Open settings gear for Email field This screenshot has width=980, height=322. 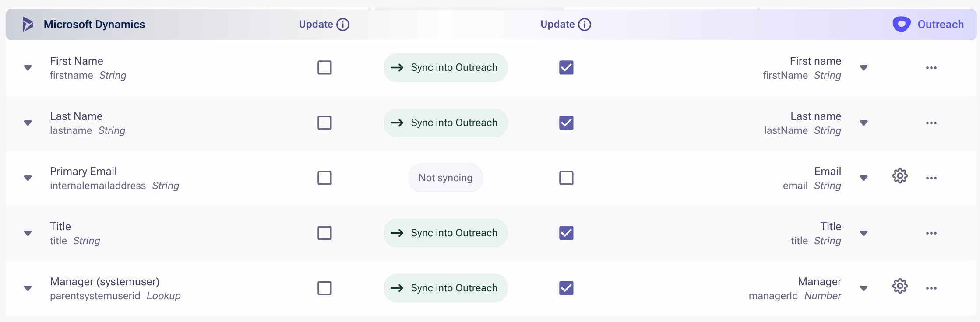(900, 176)
